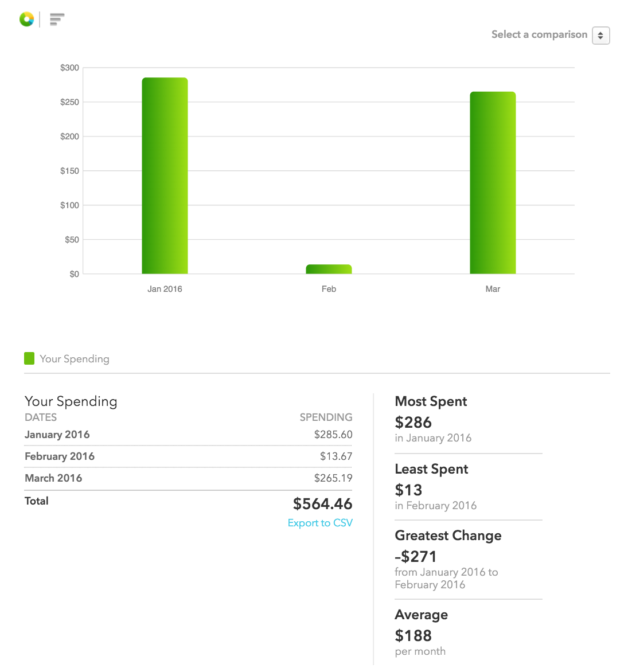The height and width of the screenshot is (672, 632).
Task: Click the Average $188 per month figure
Action: pyautogui.click(x=413, y=636)
